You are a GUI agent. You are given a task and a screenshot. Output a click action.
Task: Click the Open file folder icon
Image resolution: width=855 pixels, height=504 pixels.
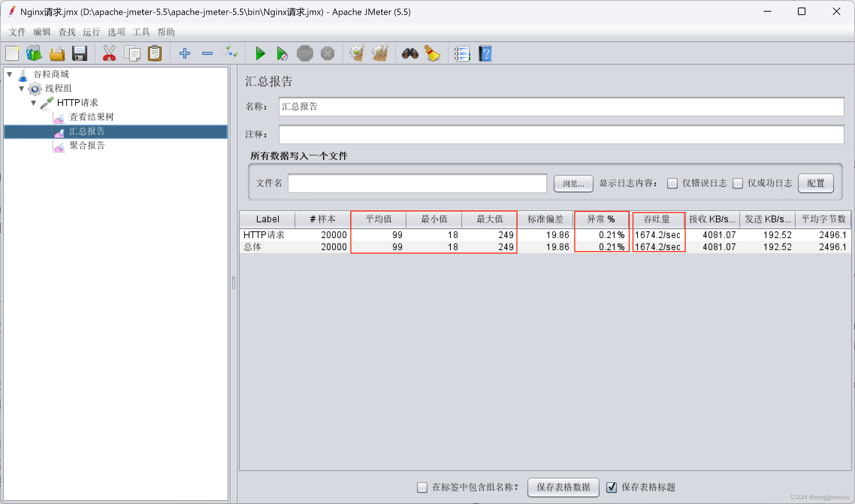57,53
